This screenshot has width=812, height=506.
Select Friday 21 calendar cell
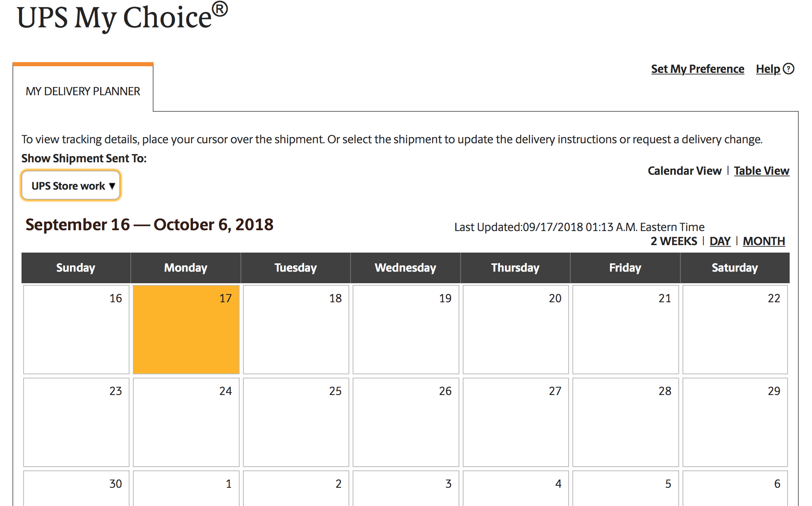pyautogui.click(x=625, y=330)
